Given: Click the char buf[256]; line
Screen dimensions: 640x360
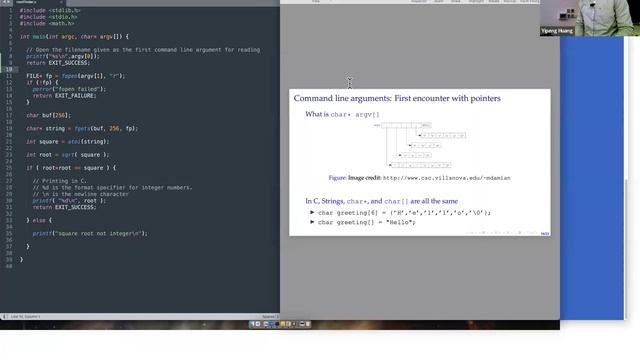Looking at the screenshot, I should pos(49,116).
